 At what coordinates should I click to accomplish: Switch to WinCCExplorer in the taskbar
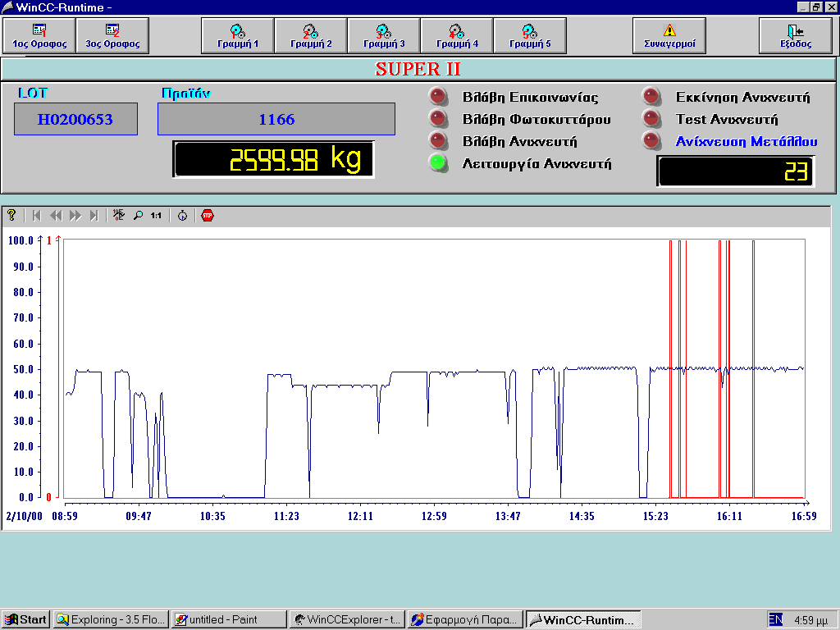pyautogui.click(x=348, y=619)
